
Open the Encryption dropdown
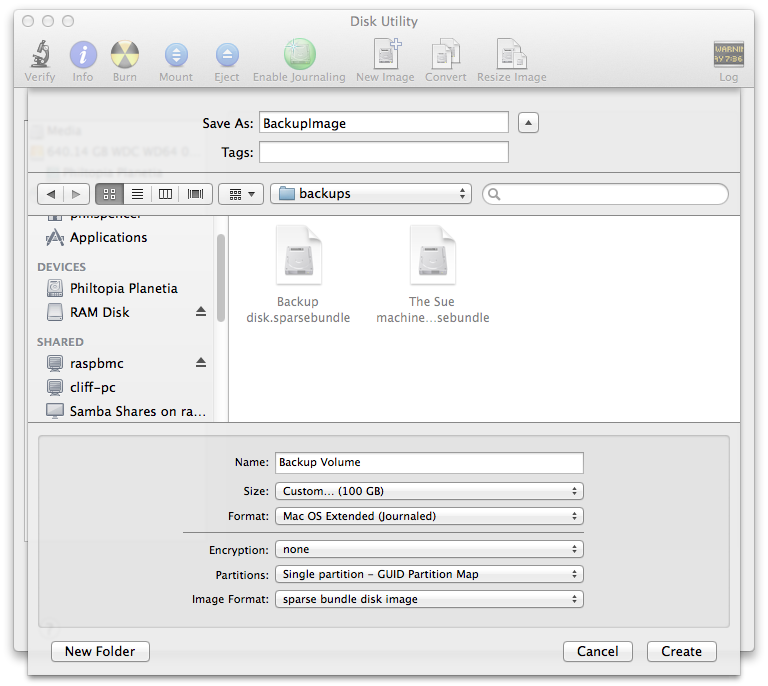tap(429, 549)
